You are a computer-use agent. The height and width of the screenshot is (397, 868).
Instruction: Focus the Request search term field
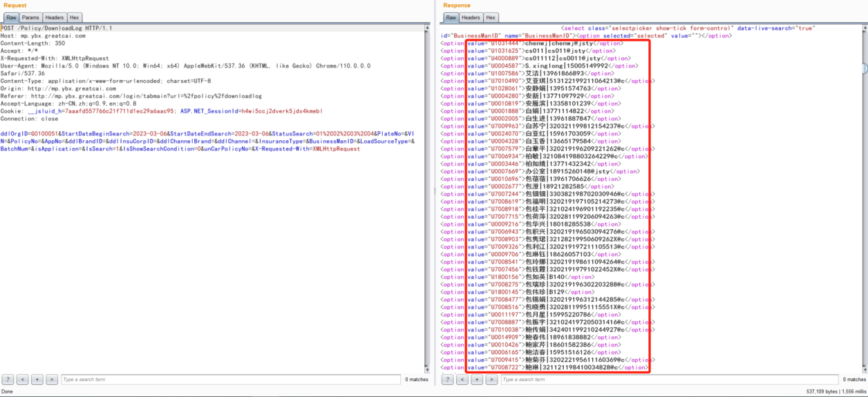(x=228, y=380)
